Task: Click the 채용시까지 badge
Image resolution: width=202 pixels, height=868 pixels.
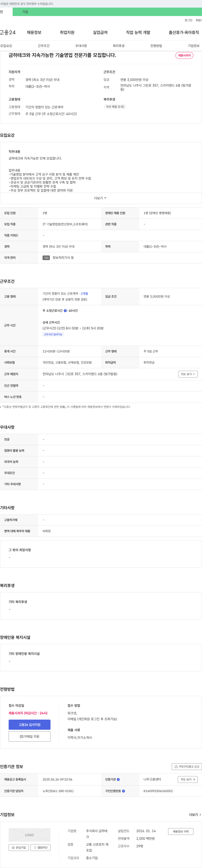Action: 184,55
